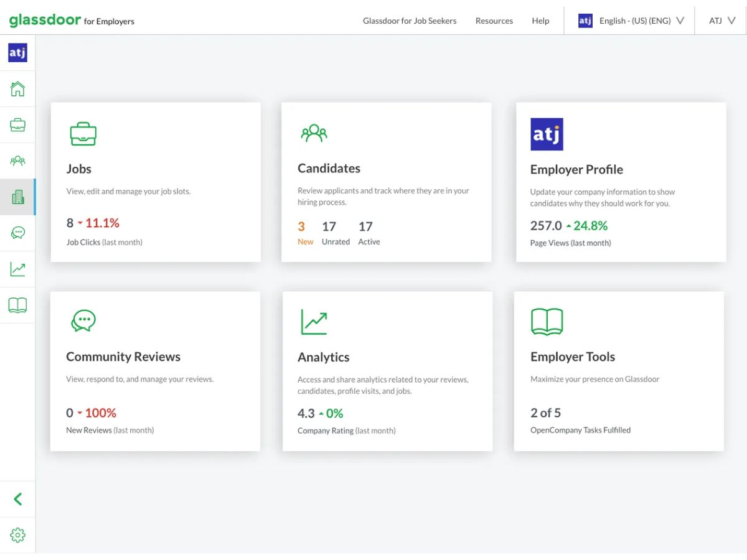Click the 2 of 5 tasks value
Screen dimensions: 747x560
pyautogui.click(x=546, y=413)
